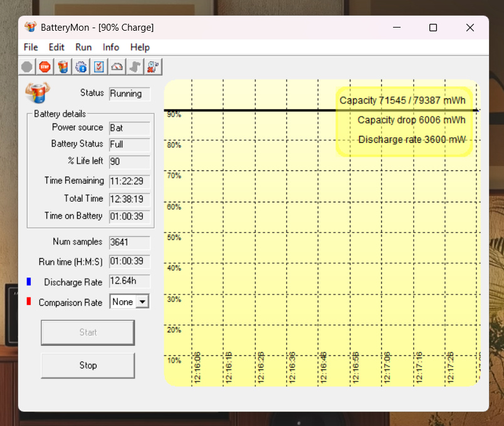Click the Time Remaining field 11:22:29
The image size is (504, 426).
pos(130,181)
